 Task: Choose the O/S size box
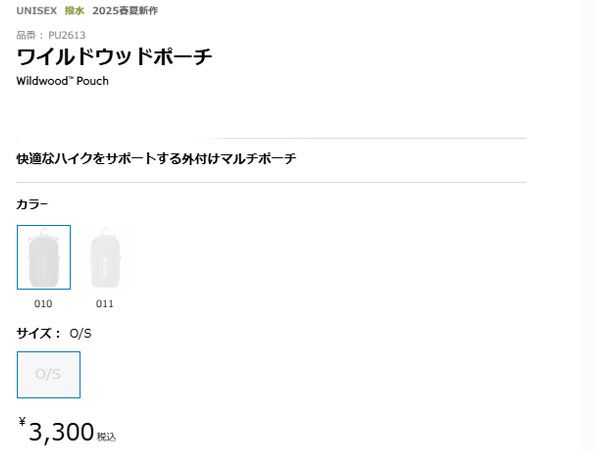[48, 375]
